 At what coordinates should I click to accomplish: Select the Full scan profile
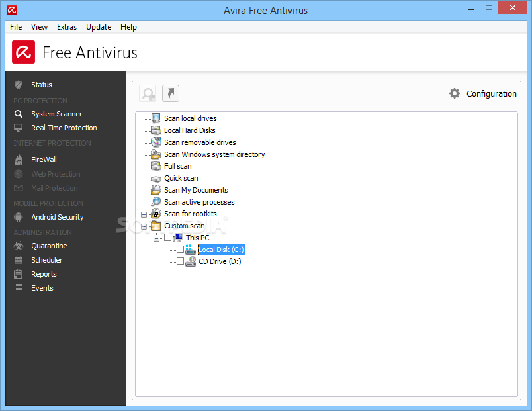pos(178,166)
